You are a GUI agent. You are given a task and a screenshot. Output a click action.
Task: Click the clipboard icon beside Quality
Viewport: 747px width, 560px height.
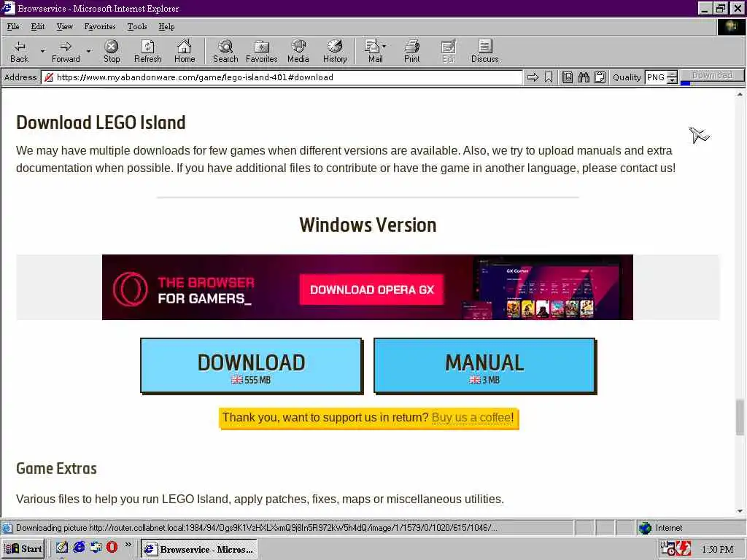pyautogui.click(x=600, y=77)
